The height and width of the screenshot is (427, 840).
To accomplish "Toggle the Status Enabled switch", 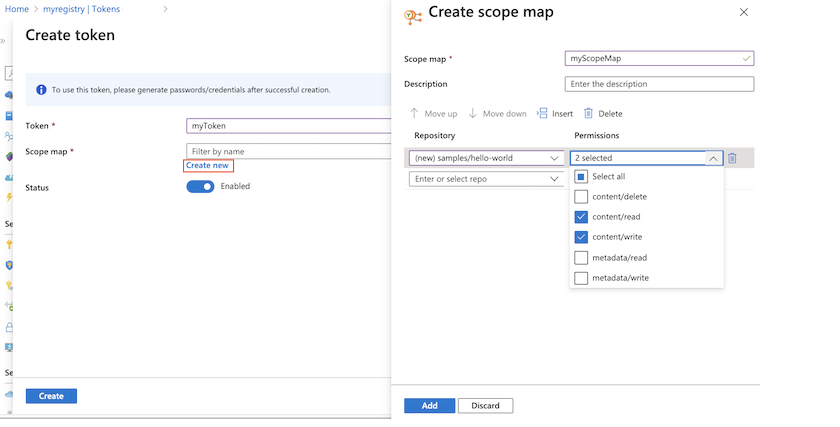I will [x=200, y=186].
